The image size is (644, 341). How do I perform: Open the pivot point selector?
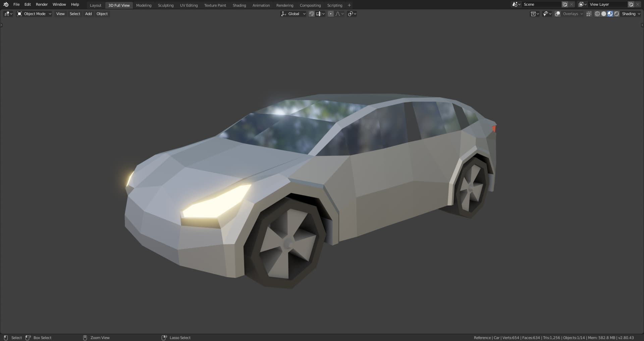coord(352,14)
